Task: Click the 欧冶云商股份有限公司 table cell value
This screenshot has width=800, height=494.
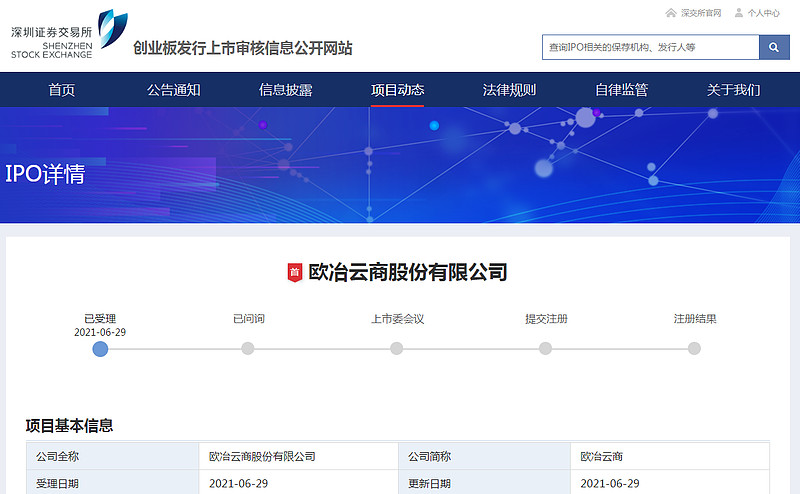Action: [x=262, y=456]
